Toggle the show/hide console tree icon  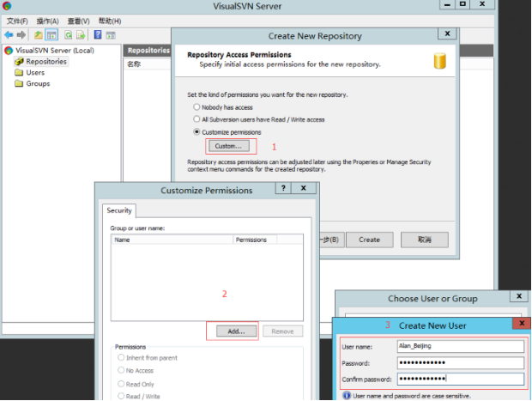pyautogui.click(x=51, y=34)
